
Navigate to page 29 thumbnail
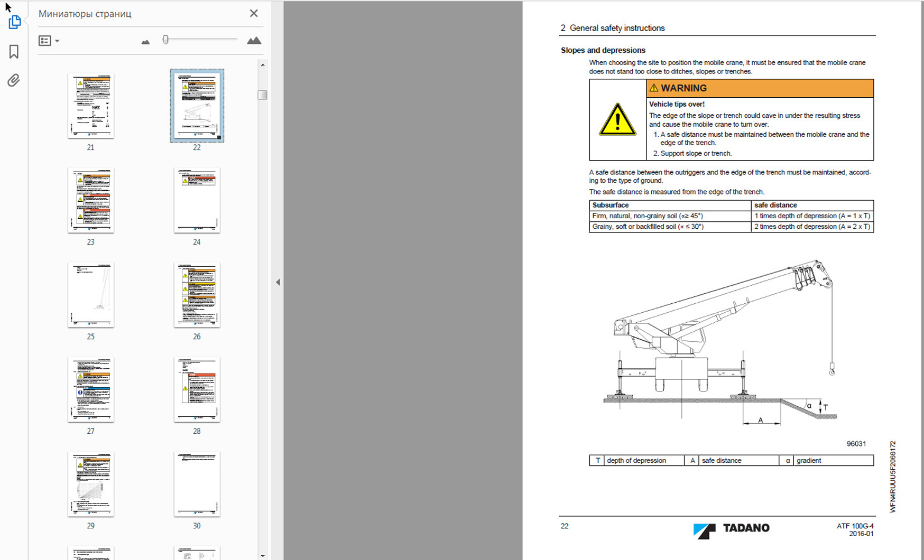[x=91, y=484]
